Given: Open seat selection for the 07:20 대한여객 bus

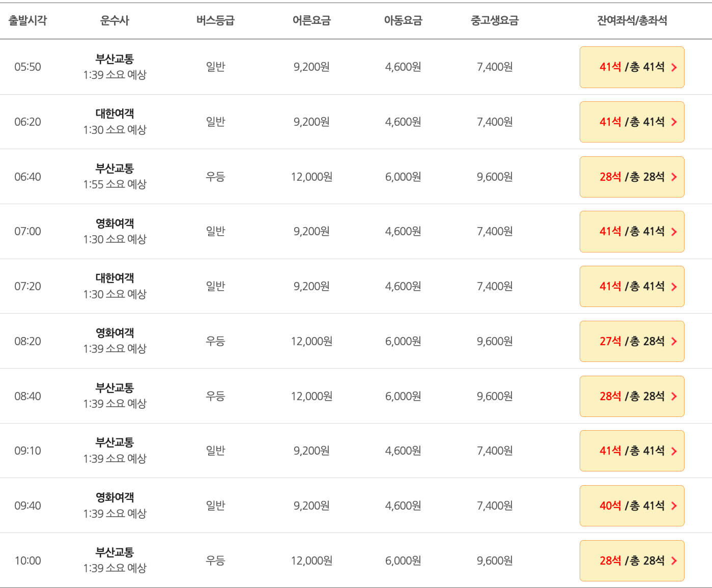Looking at the screenshot, I should point(632,286).
